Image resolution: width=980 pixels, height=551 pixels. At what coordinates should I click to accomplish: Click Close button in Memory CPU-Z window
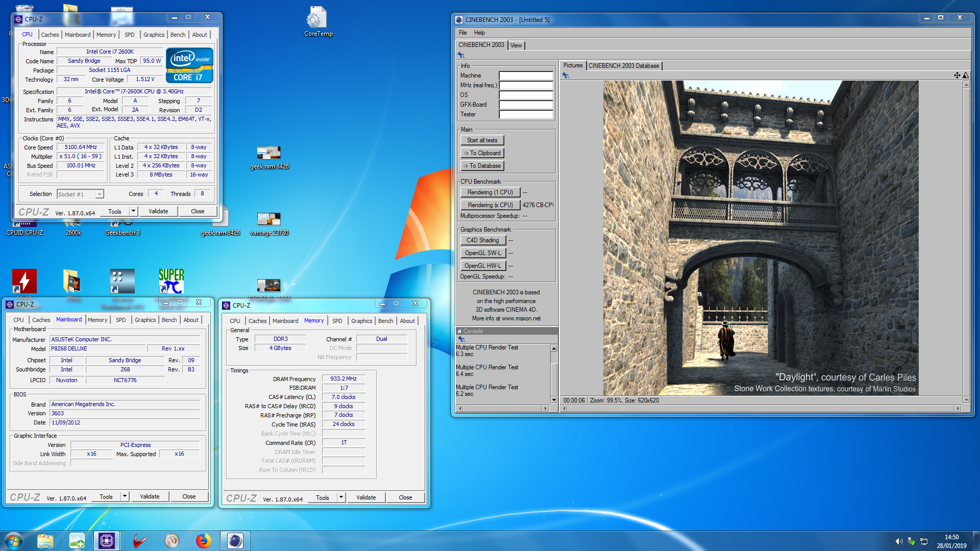tap(405, 497)
